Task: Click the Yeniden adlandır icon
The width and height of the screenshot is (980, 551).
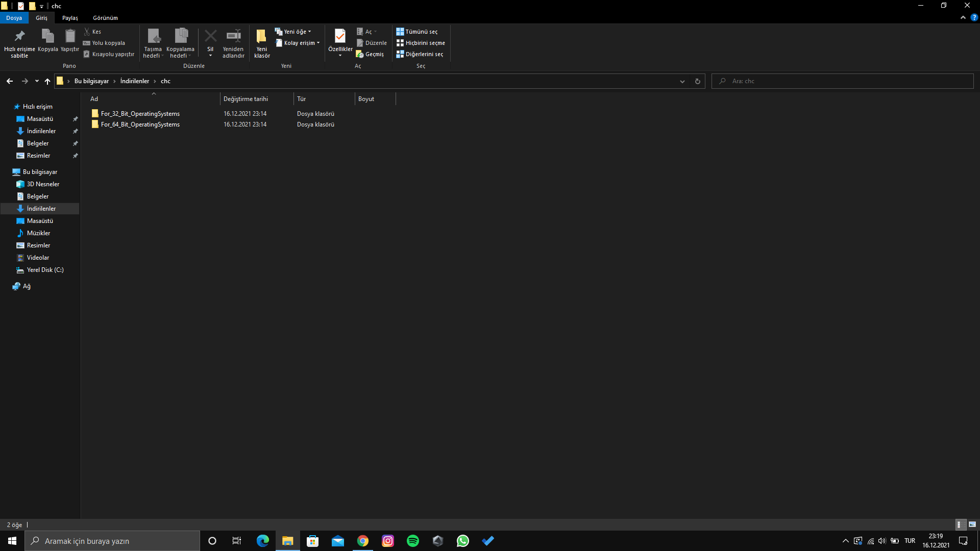Action: click(233, 36)
